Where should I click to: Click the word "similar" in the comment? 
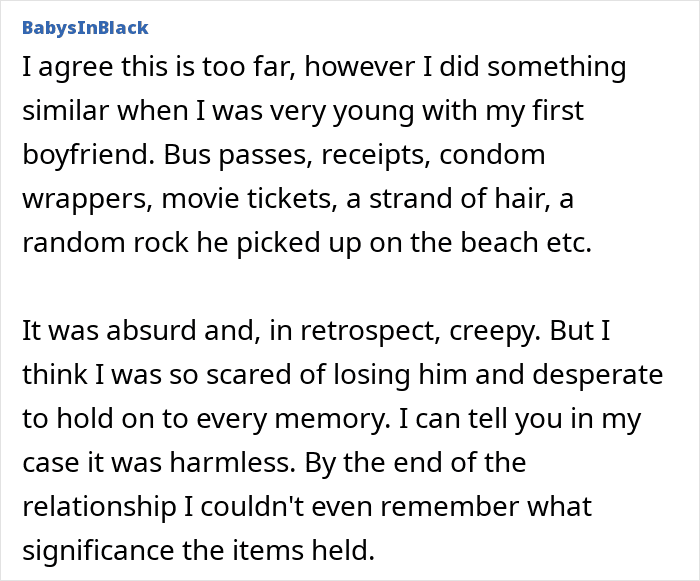pos(65,110)
